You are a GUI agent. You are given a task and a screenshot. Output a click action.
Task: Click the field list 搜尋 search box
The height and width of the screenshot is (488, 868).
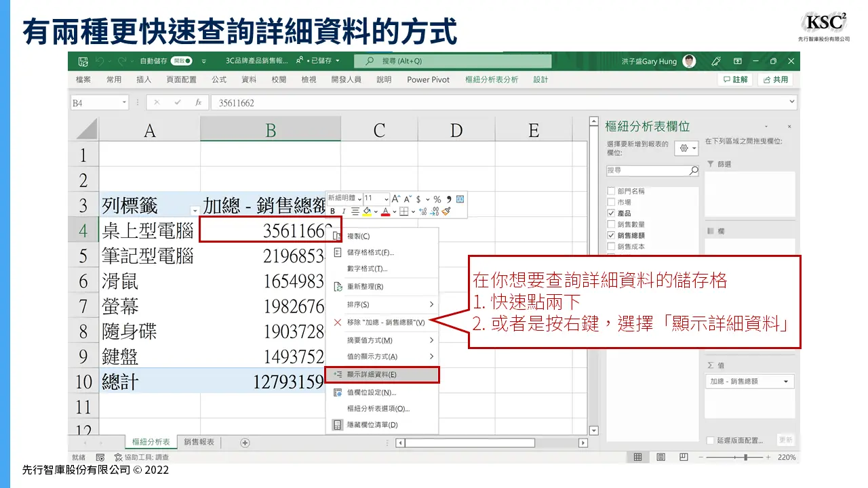point(652,171)
